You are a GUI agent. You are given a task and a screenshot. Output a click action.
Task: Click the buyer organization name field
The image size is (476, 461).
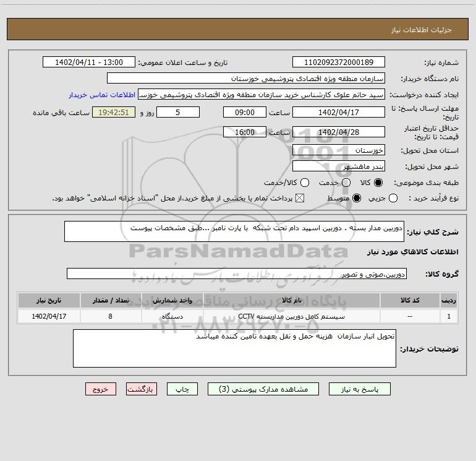(246, 78)
